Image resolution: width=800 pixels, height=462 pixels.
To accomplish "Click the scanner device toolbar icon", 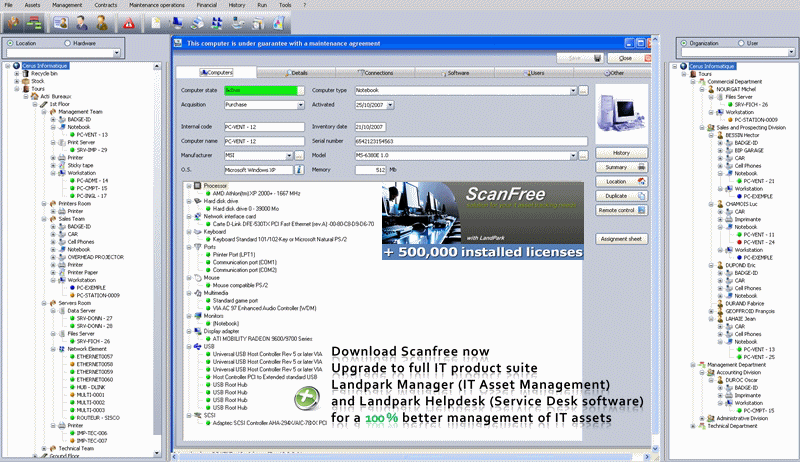I will tap(238, 23).
